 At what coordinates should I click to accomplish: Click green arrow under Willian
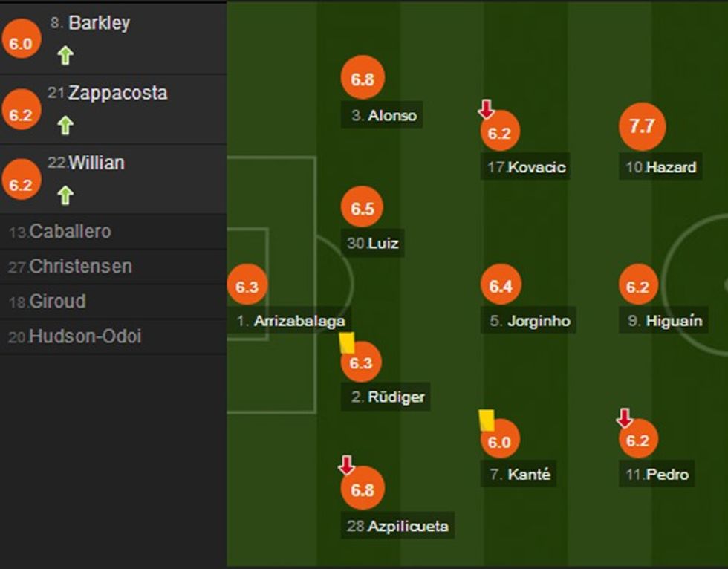pos(65,195)
